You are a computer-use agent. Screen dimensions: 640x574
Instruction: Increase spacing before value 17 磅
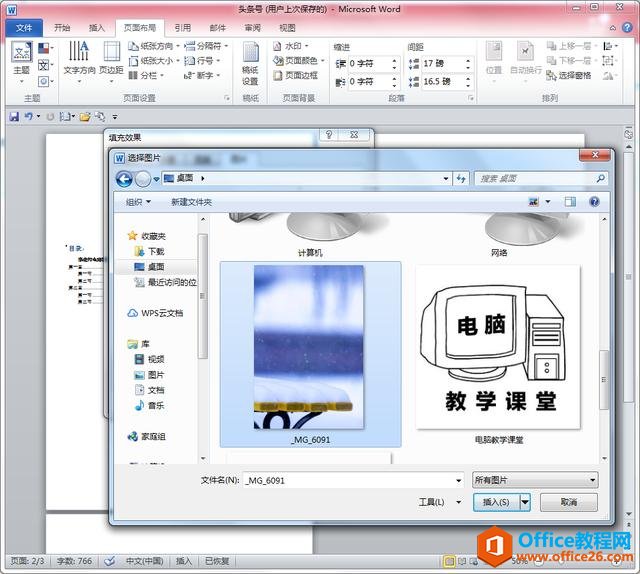468,60
